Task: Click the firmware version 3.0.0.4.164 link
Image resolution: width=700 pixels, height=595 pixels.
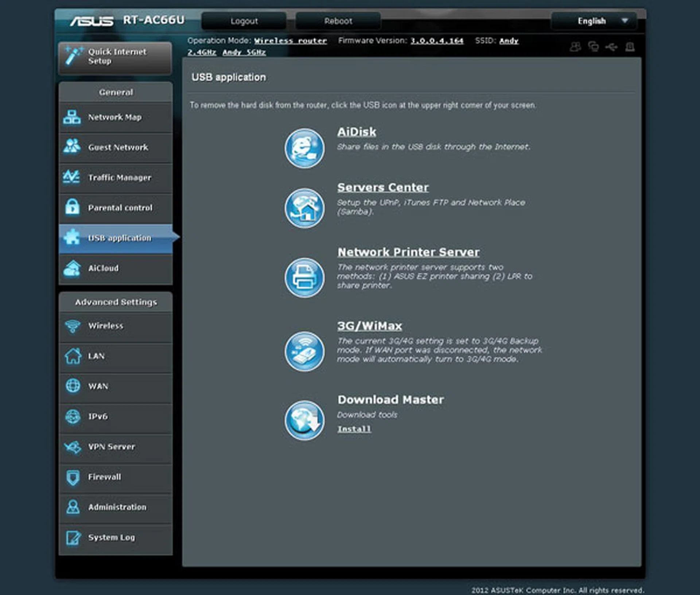Action: [x=437, y=41]
